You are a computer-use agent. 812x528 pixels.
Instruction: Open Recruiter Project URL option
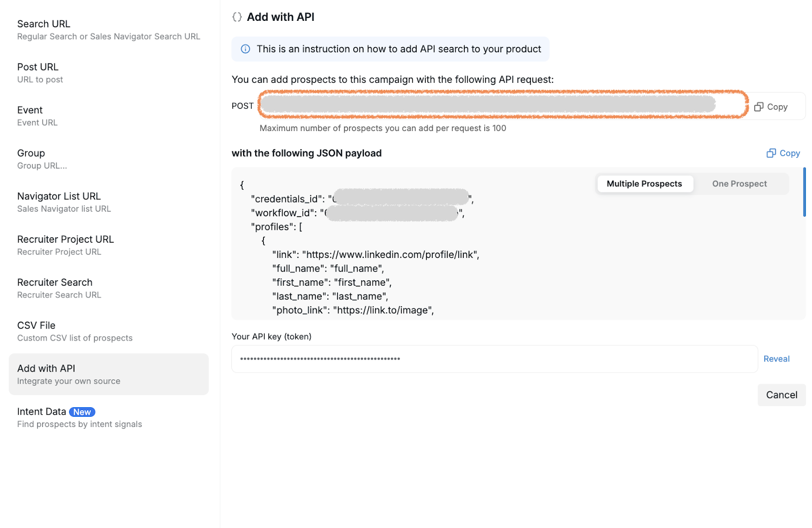coord(109,245)
